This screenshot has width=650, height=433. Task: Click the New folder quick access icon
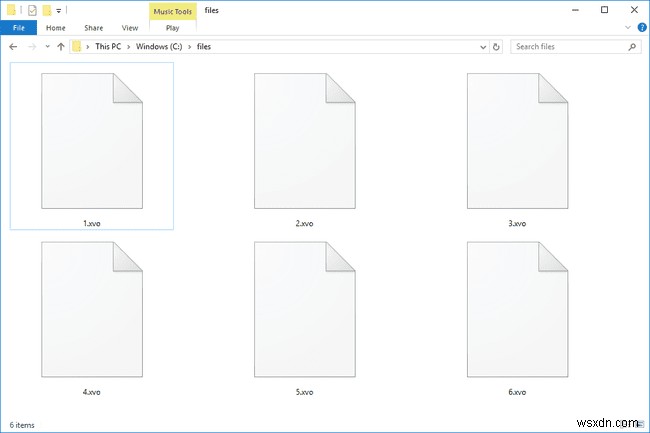click(47, 10)
